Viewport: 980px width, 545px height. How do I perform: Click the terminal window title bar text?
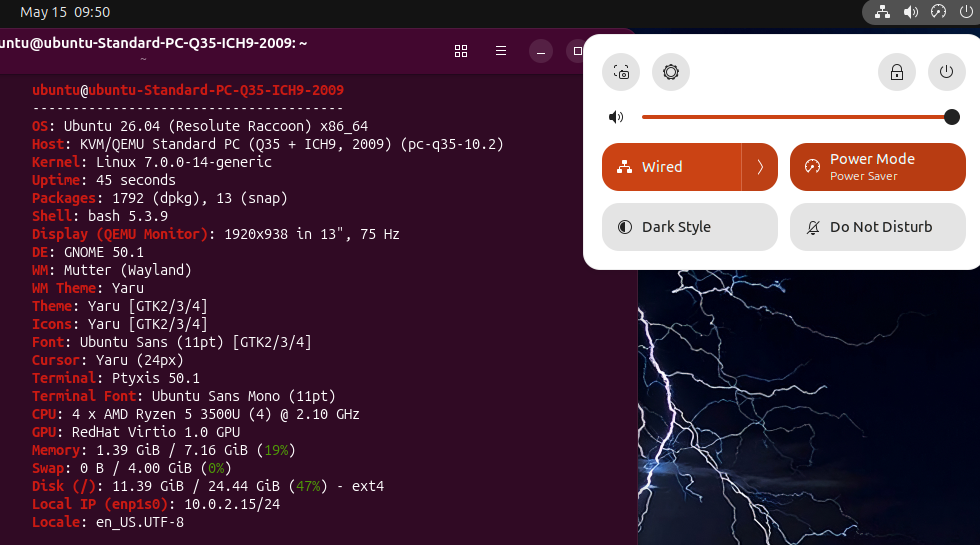coord(154,43)
